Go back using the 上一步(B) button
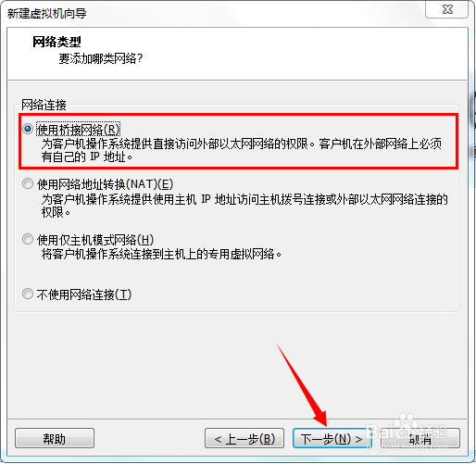 tap(244, 438)
